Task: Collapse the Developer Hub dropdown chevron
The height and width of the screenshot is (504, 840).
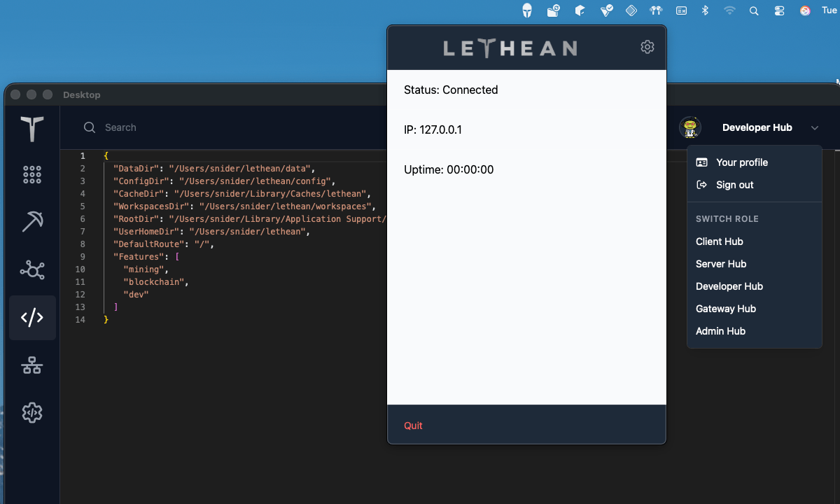Action: pyautogui.click(x=815, y=128)
